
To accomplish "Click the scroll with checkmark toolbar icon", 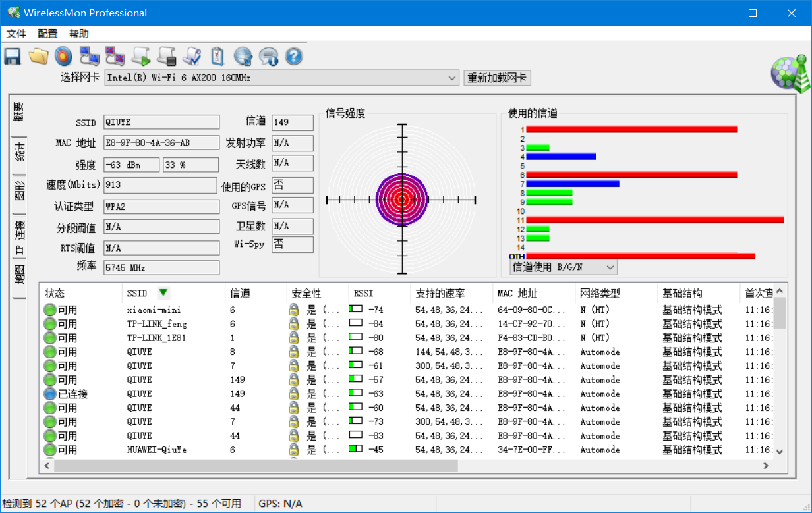I will (191, 57).
